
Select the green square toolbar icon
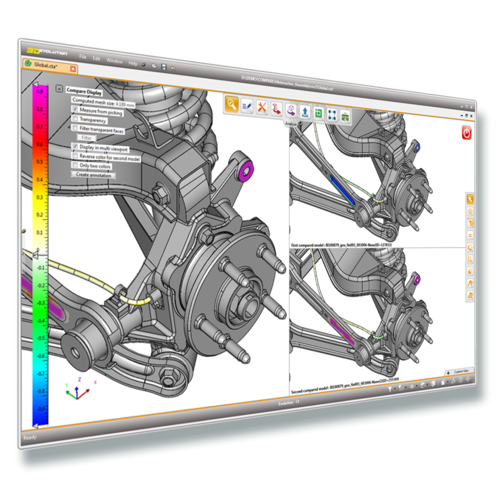(318, 113)
